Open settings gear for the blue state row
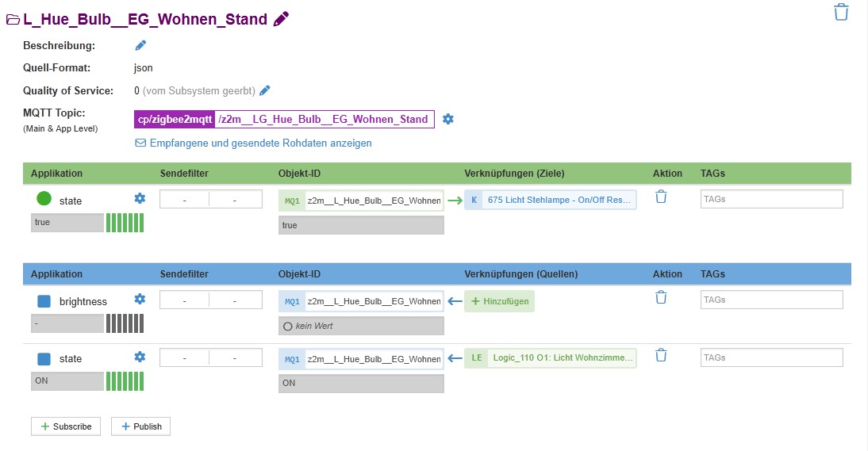The height and width of the screenshot is (451, 868). pos(140,357)
